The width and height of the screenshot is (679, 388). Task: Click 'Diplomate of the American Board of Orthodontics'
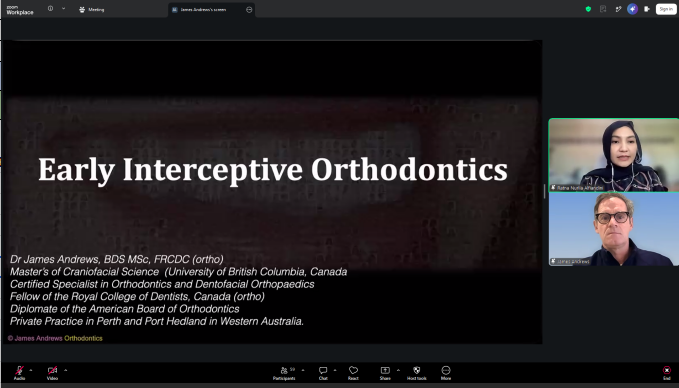click(x=125, y=309)
